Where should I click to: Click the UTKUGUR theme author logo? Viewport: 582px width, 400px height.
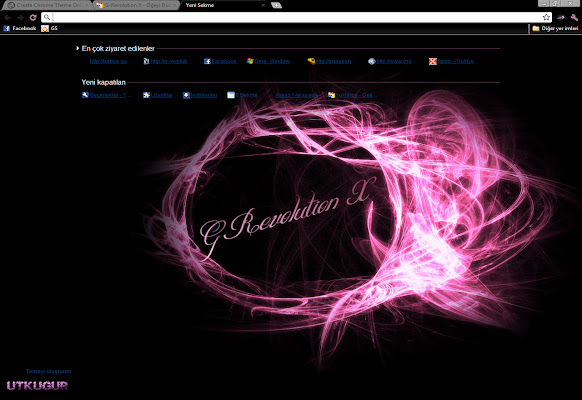pos(37,386)
